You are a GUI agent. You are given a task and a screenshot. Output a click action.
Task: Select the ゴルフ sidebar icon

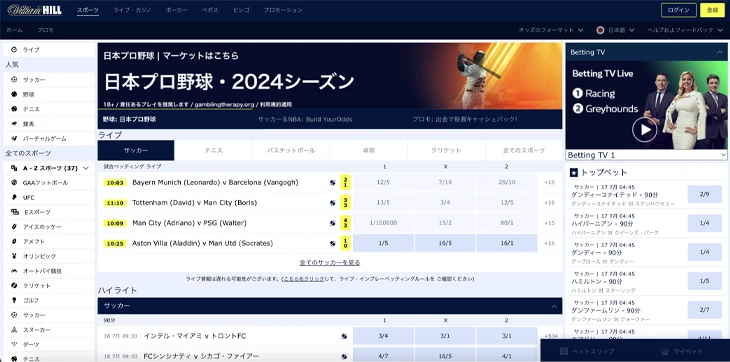point(14,301)
